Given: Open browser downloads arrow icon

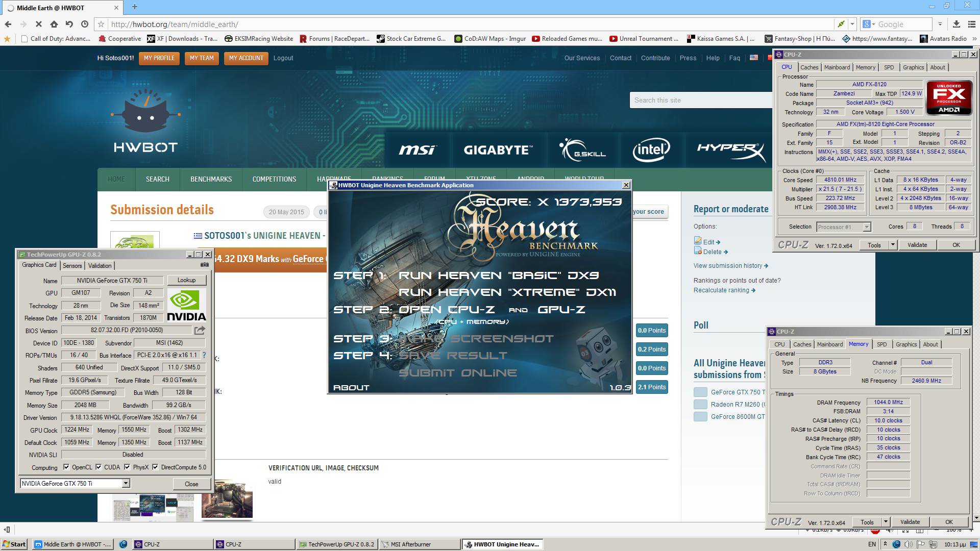Looking at the screenshot, I should coord(957,24).
